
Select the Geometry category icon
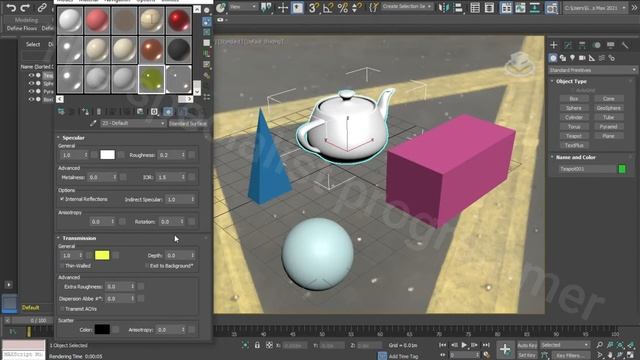click(553, 58)
